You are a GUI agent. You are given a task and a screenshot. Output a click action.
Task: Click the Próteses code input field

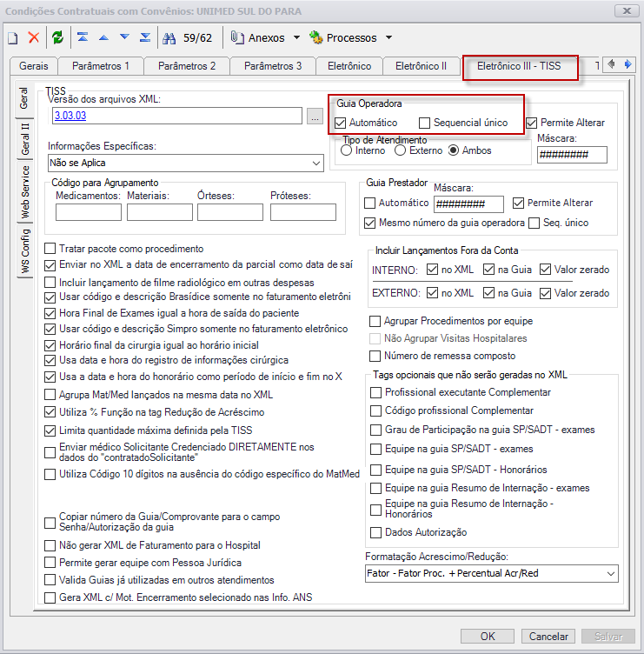click(303, 212)
